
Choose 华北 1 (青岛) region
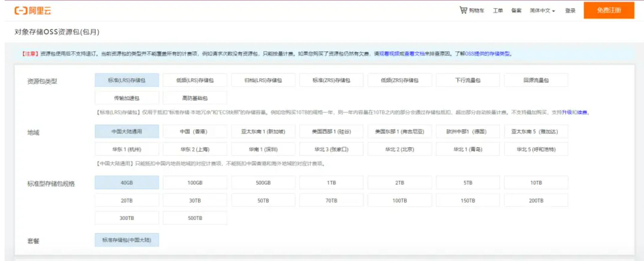468,149
